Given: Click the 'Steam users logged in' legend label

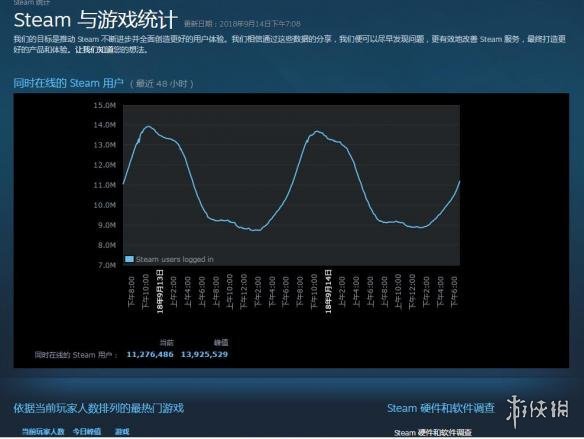Looking at the screenshot, I should click(175, 259).
